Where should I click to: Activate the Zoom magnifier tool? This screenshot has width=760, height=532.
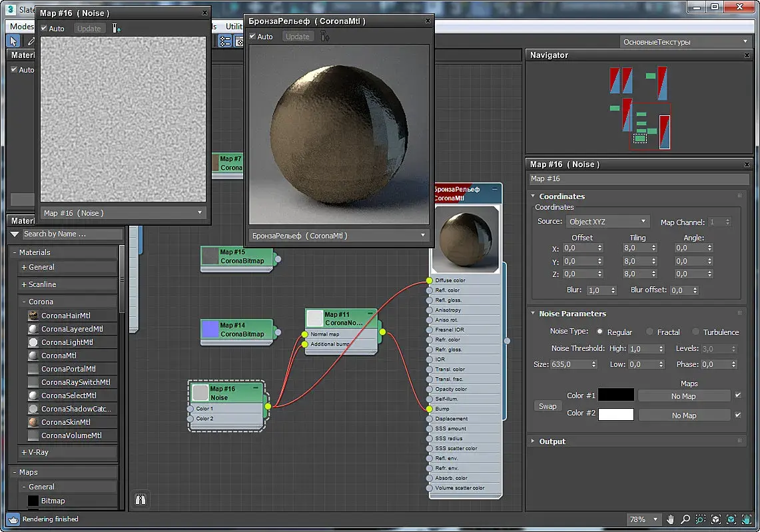(x=685, y=519)
